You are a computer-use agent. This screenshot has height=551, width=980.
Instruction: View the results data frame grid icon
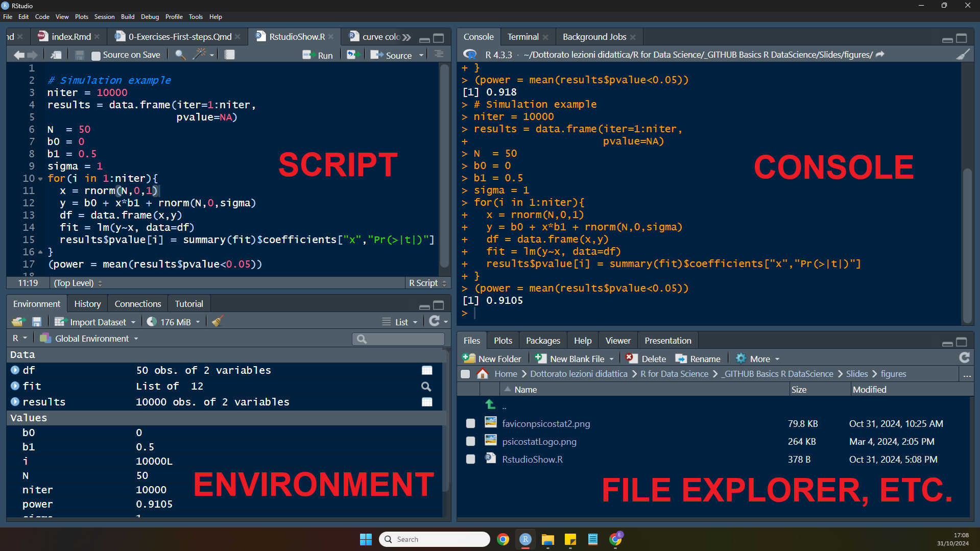[x=427, y=402]
